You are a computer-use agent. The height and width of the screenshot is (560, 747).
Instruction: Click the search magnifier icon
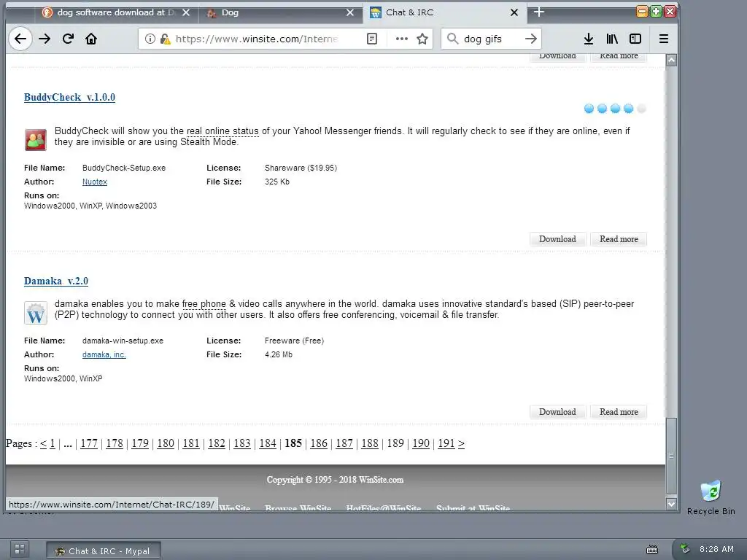coord(452,39)
